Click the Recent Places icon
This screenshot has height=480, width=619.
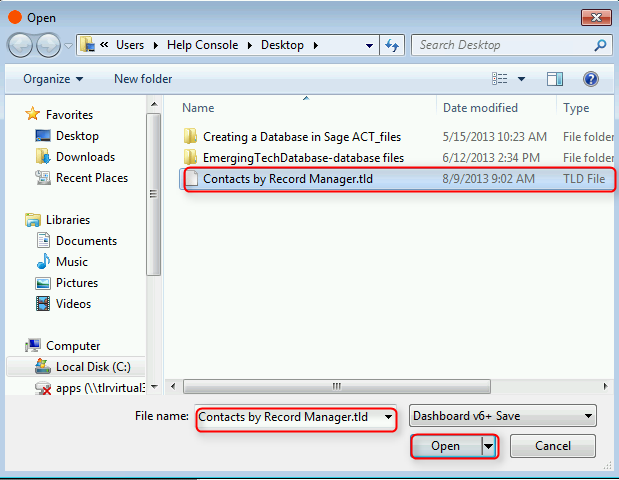point(43,178)
